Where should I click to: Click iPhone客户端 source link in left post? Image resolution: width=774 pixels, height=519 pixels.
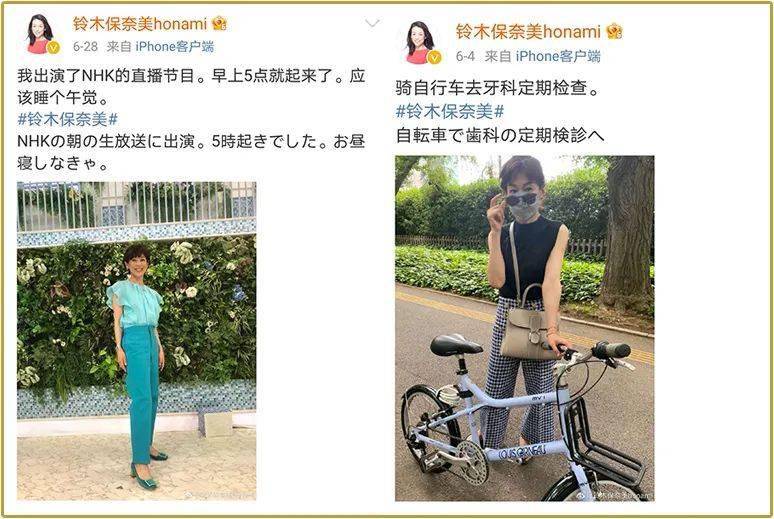pos(175,47)
